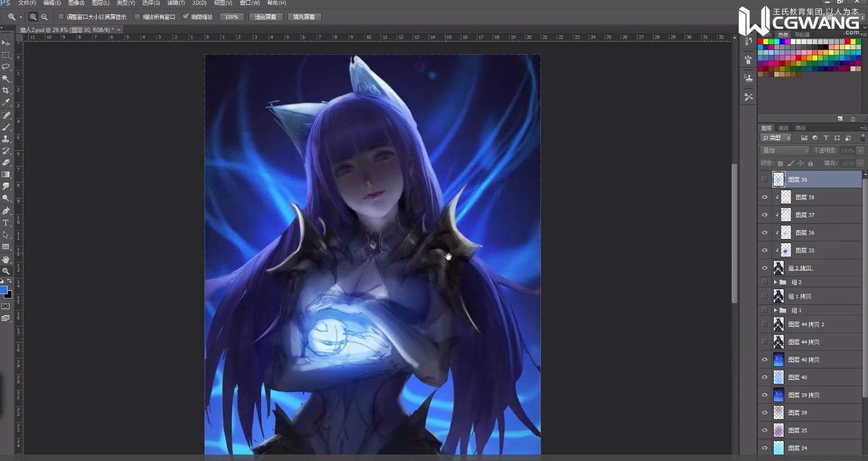Open the 类型 layer filter dropdown
The width and height of the screenshot is (868, 461).
(776, 138)
